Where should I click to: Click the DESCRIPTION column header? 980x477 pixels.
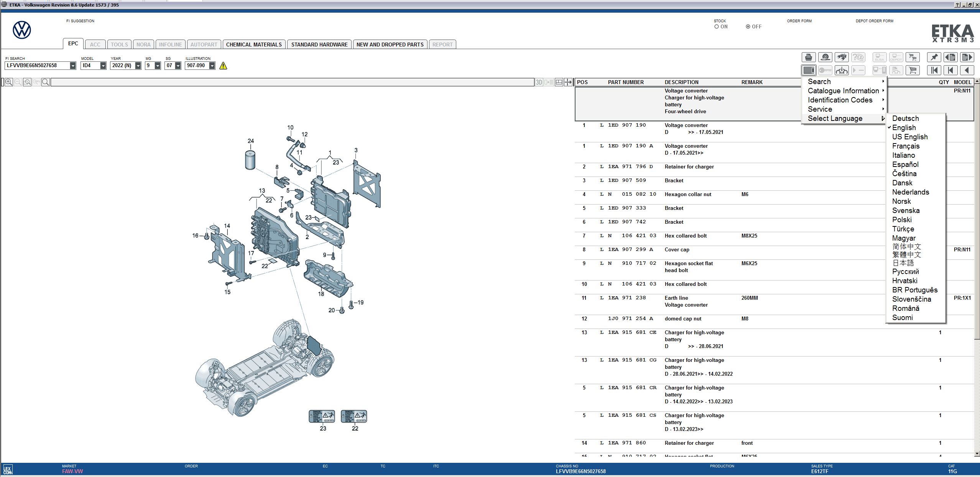pyautogui.click(x=681, y=82)
